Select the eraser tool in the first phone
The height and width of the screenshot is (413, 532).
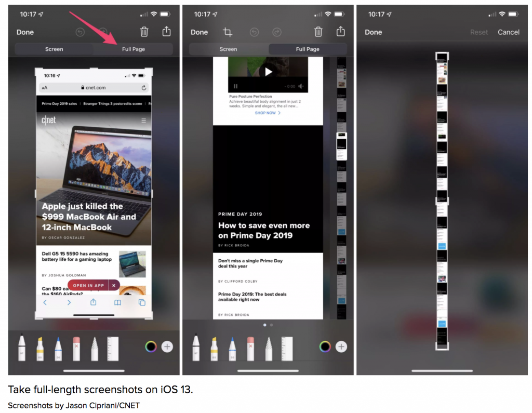(x=77, y=349)
